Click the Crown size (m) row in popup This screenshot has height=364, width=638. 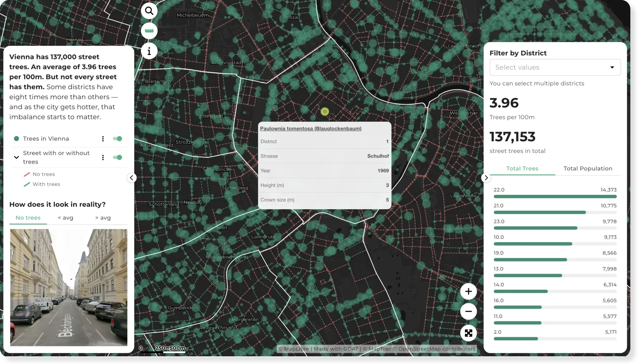(324, 200)
